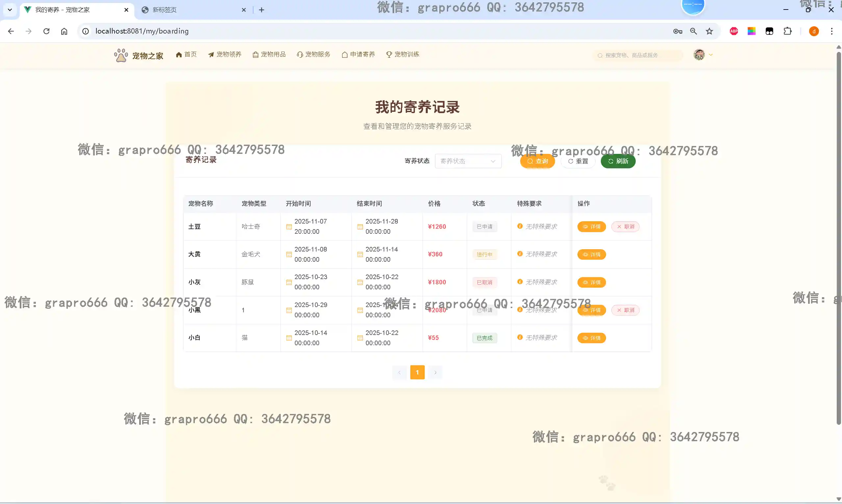
Task: Go to browser home icon
Action: (64, 31)
